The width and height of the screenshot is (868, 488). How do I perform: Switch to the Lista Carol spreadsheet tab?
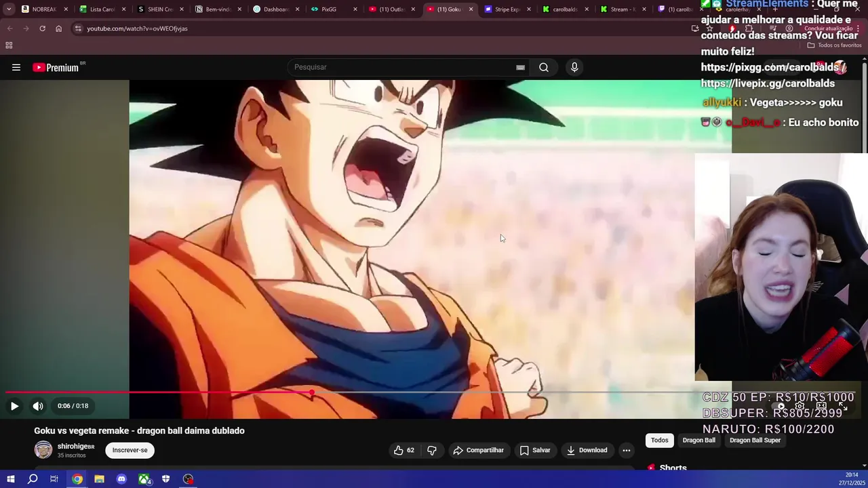tap(102, 9)
